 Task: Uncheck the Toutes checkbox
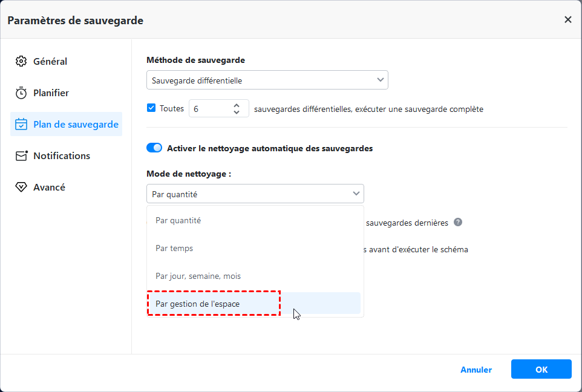click(x=151, y=108)
